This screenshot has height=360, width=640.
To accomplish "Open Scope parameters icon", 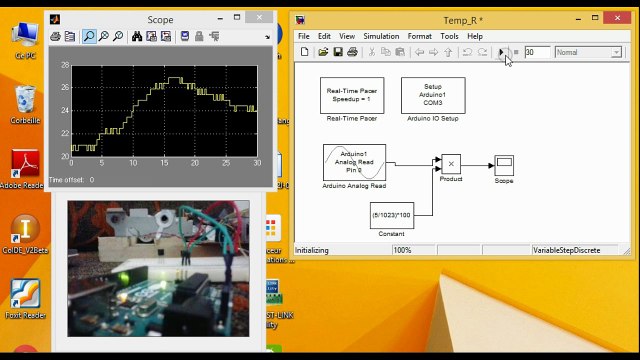I will point(70,37).
